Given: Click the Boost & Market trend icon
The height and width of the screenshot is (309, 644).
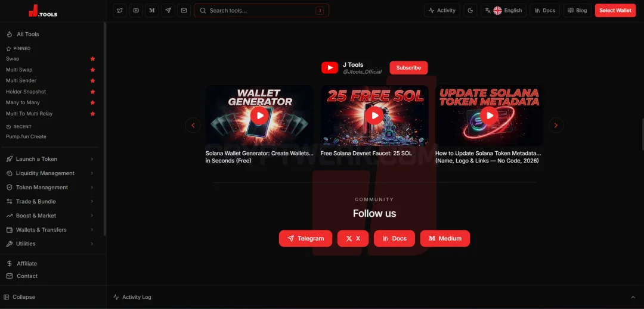Looking at the screenshot, I should 9,216.
